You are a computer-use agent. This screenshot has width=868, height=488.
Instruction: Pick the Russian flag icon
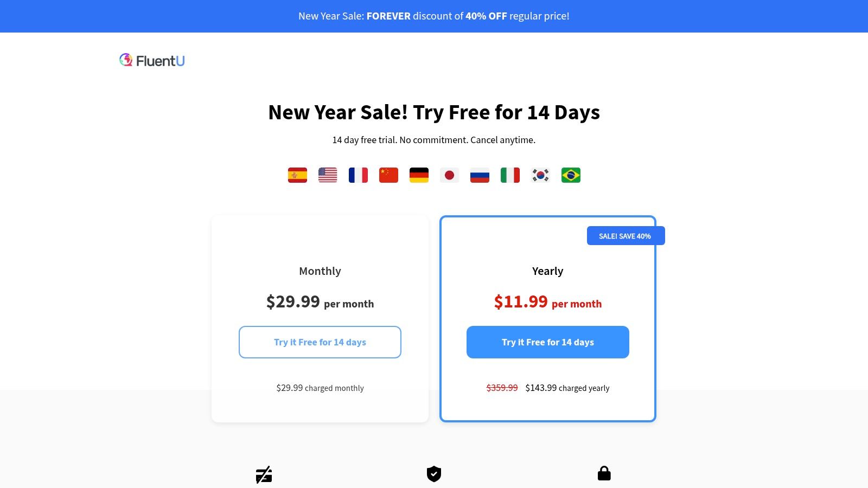[480, 175]
